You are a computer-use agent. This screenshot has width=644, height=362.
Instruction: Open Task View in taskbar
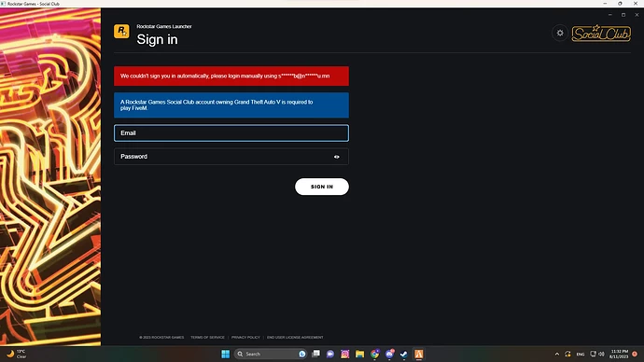pos(315,354)
